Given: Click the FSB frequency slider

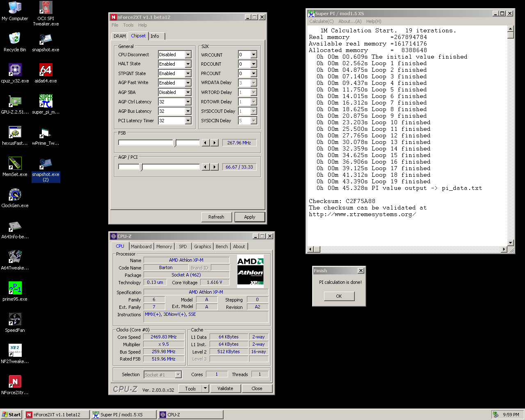Looking at the screenshot, I should tap(175, 143).
